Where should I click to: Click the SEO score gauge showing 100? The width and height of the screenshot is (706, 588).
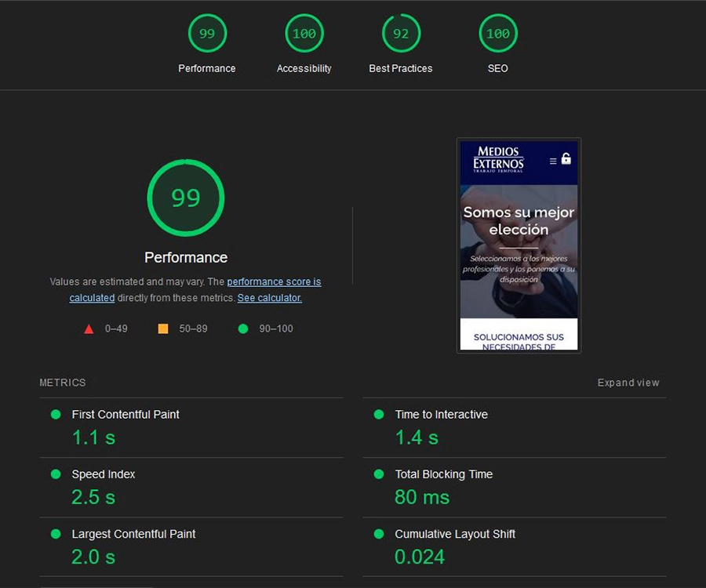[x=498, y=34]
